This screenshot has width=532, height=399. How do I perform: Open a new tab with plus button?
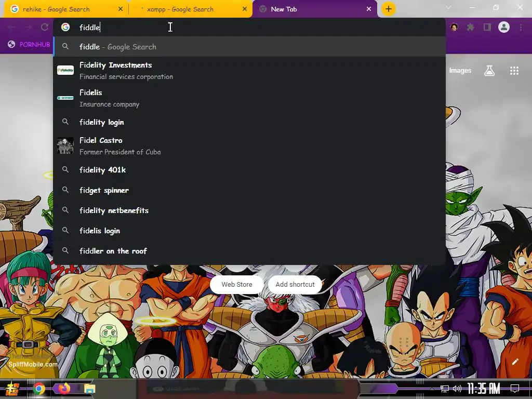click(x=389, y=9)
